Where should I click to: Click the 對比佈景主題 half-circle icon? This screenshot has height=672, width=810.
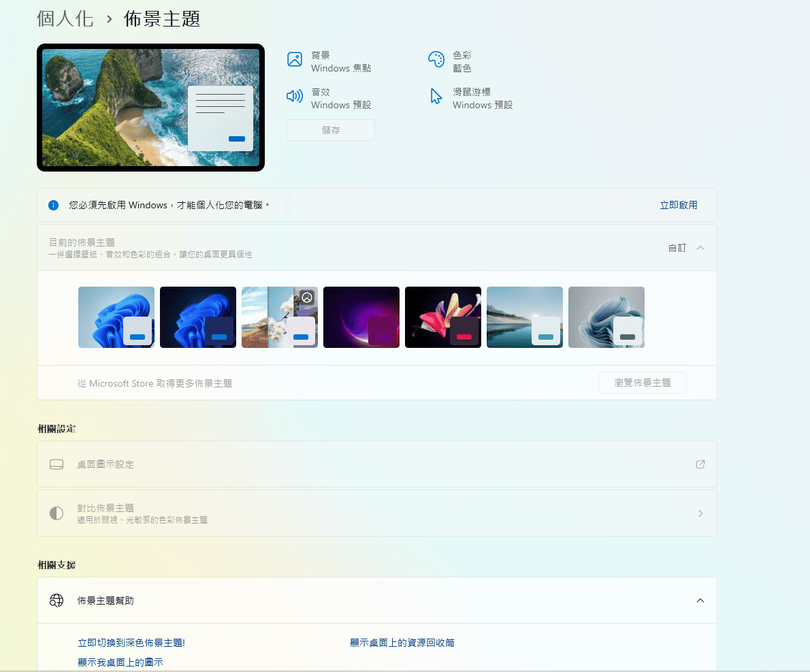click(x=56, y=513)
